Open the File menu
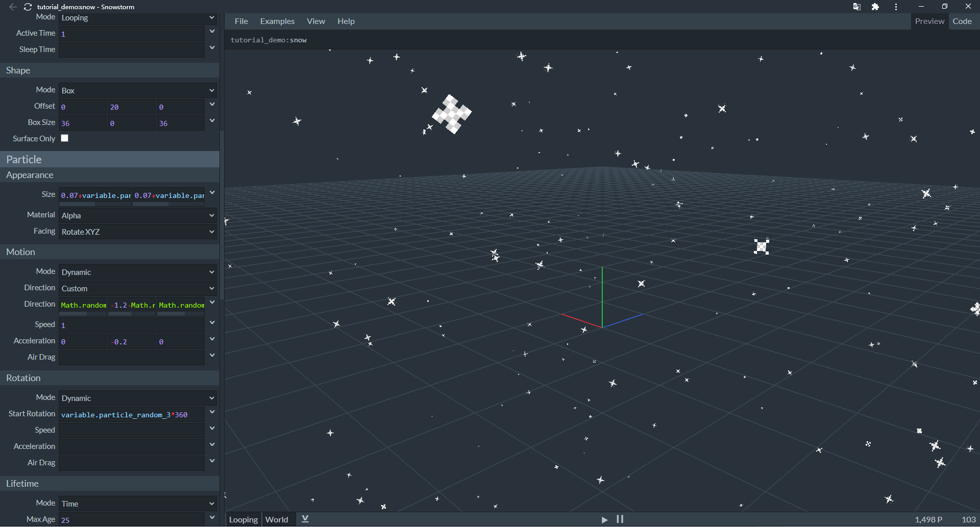980x527 pixels. tap(241, 21)
